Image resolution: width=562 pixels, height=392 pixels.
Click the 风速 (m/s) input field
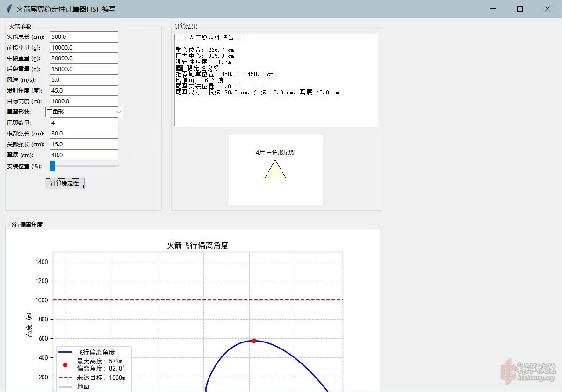click(84, 80)
